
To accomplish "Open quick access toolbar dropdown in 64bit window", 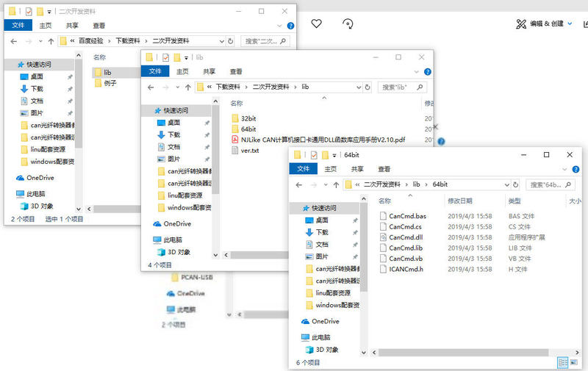I will [334, 155].
